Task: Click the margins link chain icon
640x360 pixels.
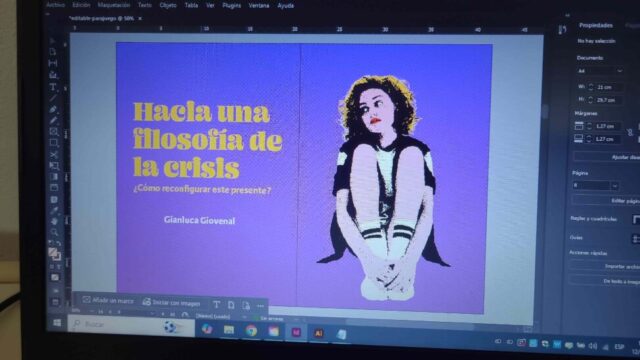Action: (630, 132)
